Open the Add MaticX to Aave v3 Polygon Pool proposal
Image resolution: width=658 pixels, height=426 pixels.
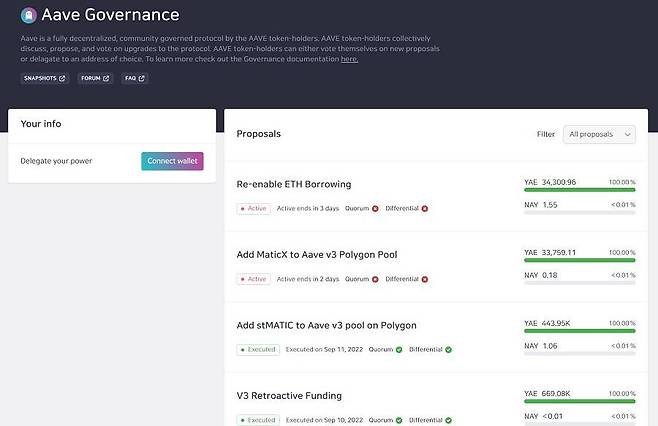click(x=317, y=255)
